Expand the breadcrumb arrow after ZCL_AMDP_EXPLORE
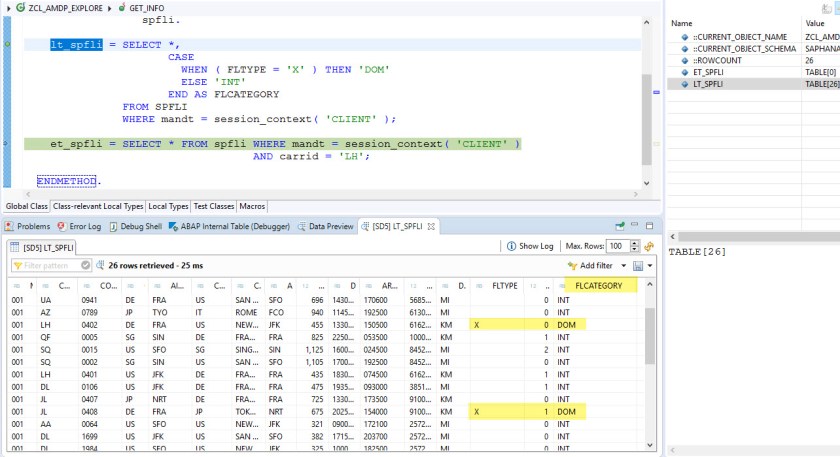This screenshot has width=840, height=457. (x=109, y=7)
